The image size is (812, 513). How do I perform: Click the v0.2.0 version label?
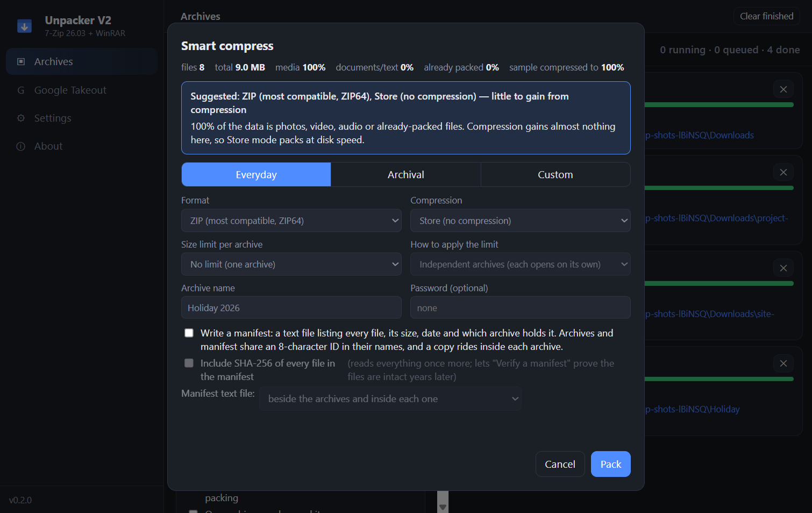coord(20,500)
